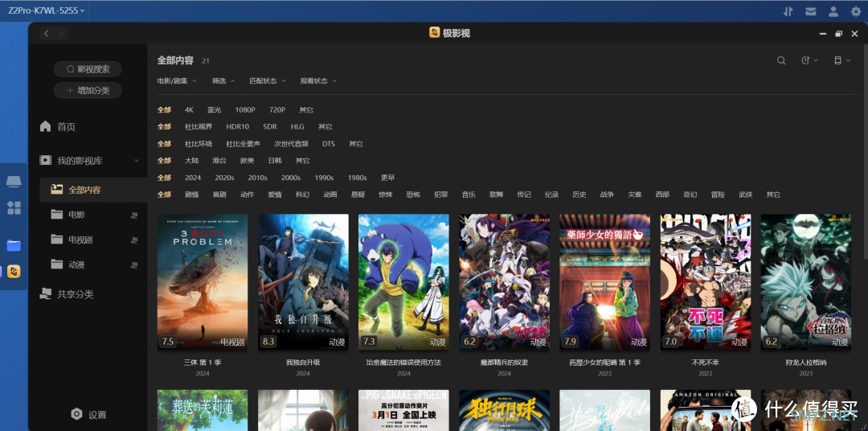
Task: Filter by 2010s decade
Action: pyautogui.click(x=257, y=178)
